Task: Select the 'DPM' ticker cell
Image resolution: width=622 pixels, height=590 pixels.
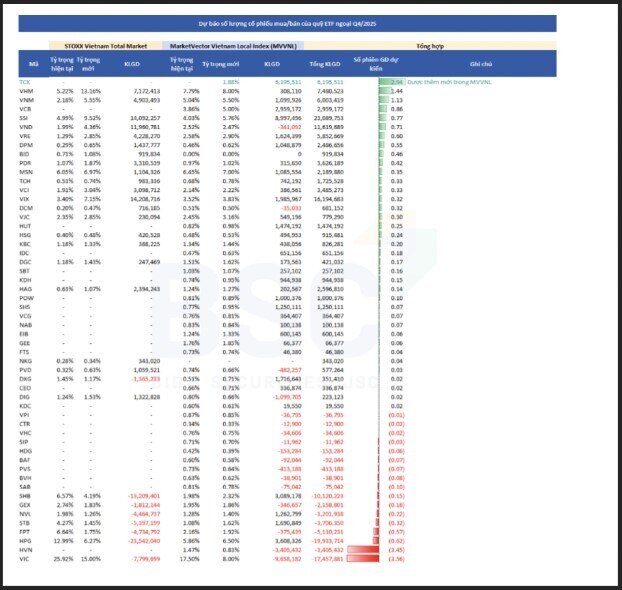Action: [x=26, y=145]
